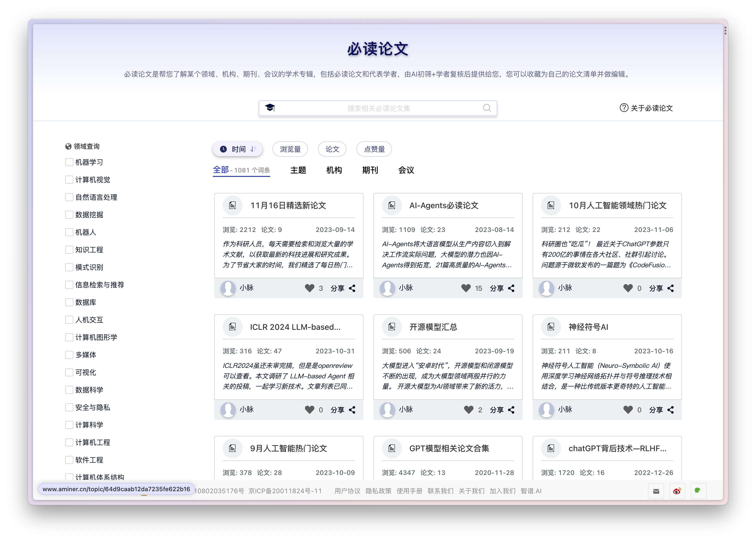
Task: Click the search magnifier icon
Action: [x=487, y=108]
